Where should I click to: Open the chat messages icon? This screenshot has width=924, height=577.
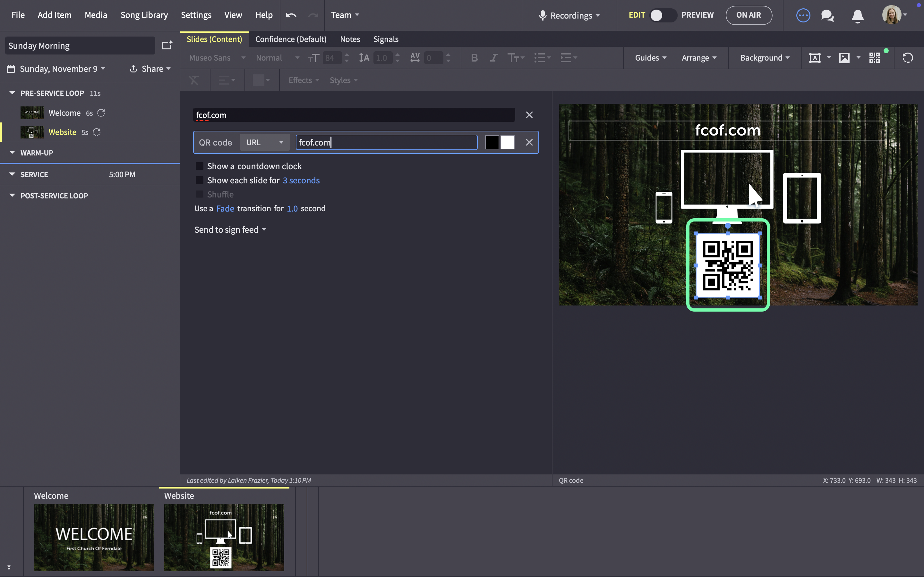pos(827,16)
